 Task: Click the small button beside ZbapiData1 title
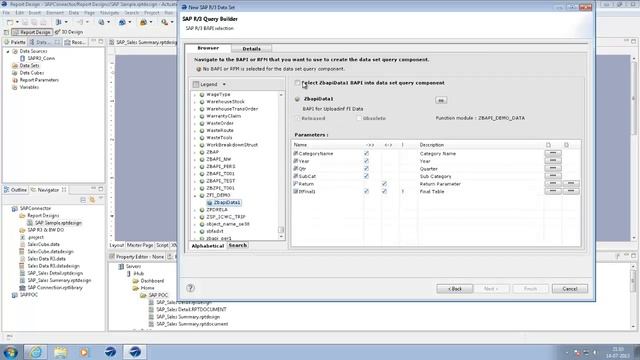441,100
